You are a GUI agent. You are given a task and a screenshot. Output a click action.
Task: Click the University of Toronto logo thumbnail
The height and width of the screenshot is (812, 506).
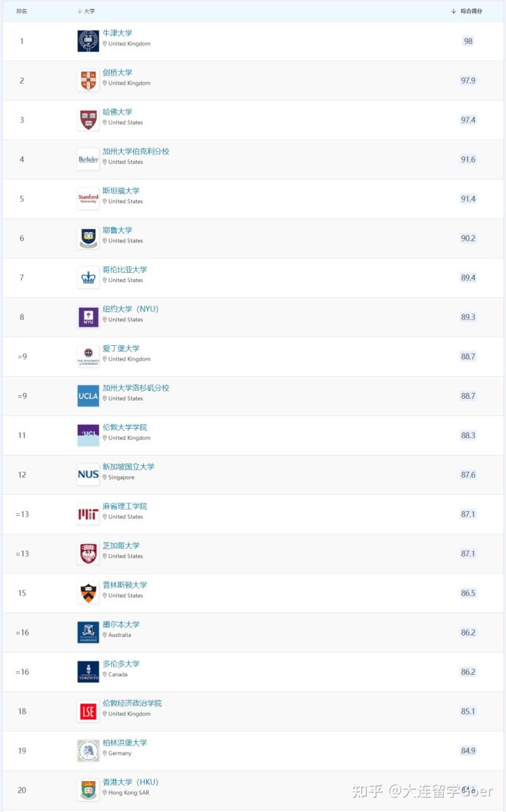coord(88,671)
